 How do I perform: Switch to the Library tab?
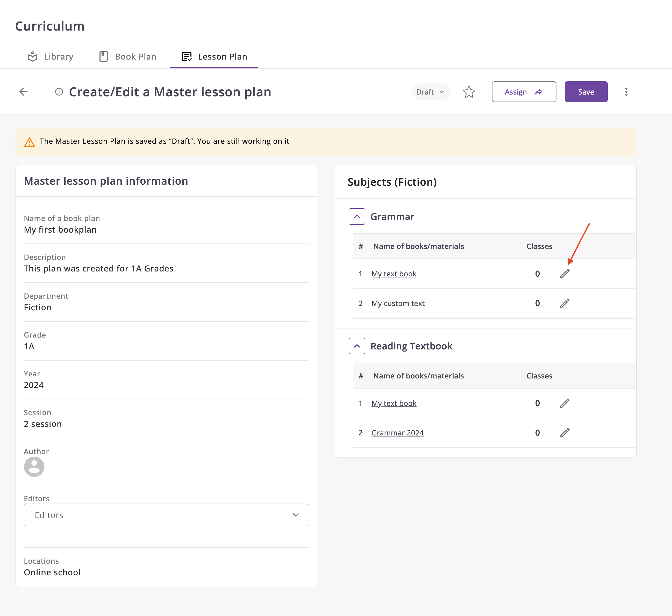click(51, 57)
